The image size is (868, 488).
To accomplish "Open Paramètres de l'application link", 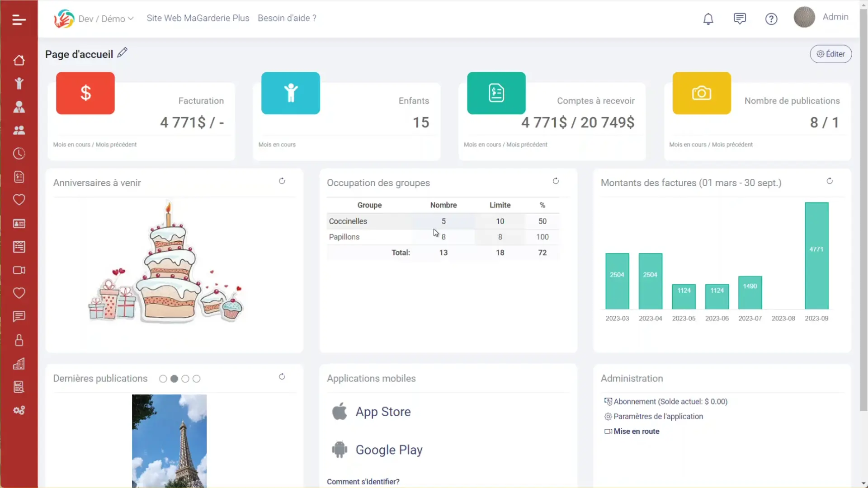I will coord(658,417).
